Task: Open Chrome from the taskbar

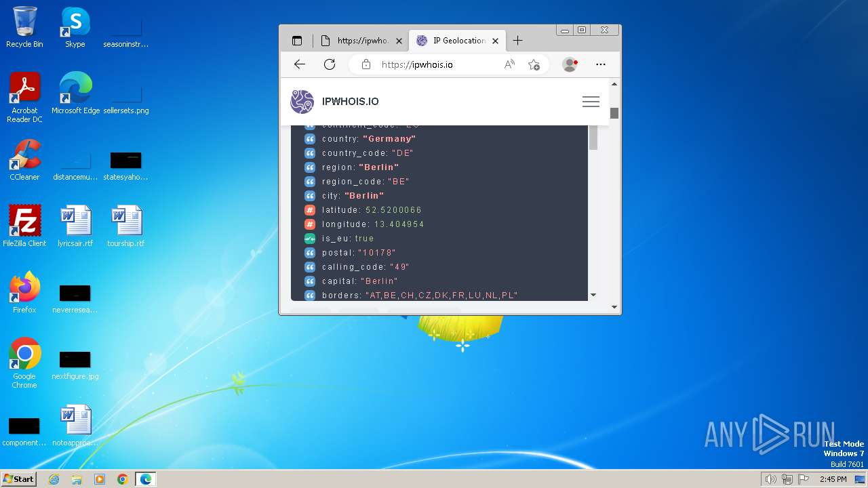Action: click(123, 479)
